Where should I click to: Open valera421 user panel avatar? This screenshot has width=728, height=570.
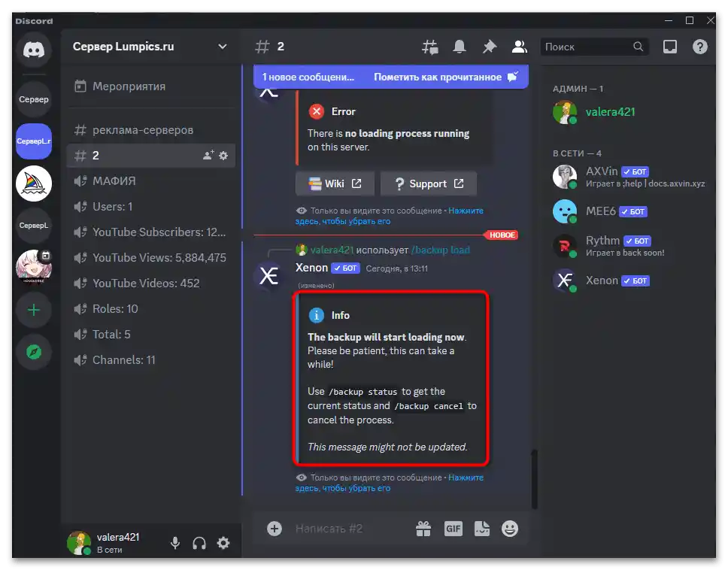coord(78,543)
